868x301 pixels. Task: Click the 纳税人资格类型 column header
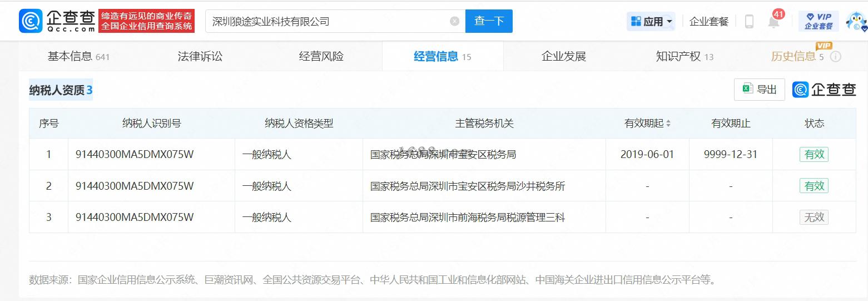click(x=299, y=124)
